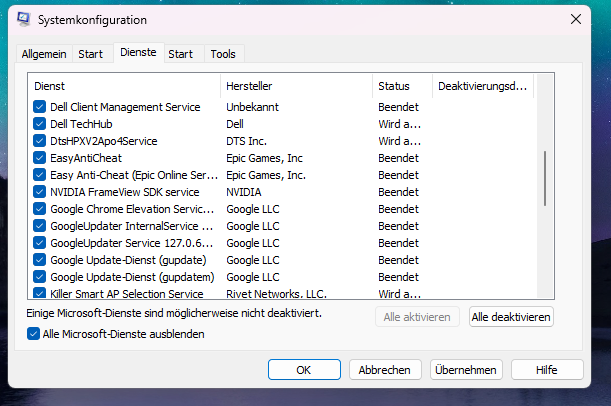Click the 'Unbekannt' manufacturer cell
The image size is (611, 406).
253,107
